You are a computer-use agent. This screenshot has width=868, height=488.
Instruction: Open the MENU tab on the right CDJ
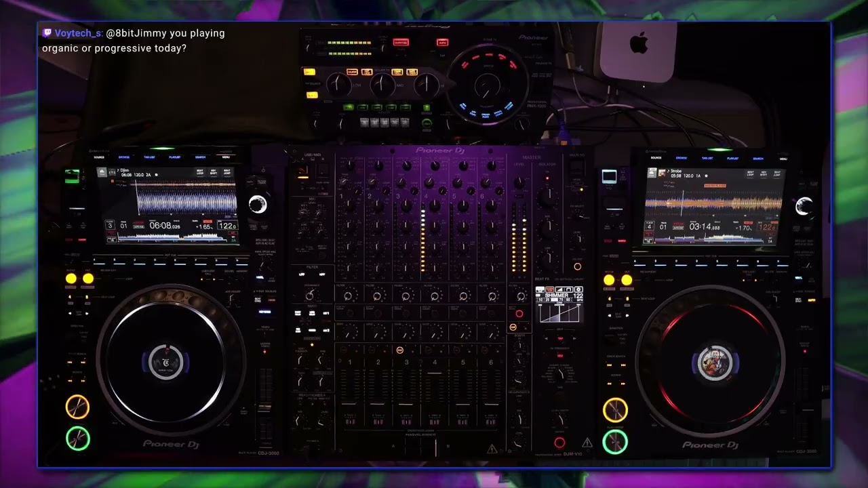tap(783, 158)
